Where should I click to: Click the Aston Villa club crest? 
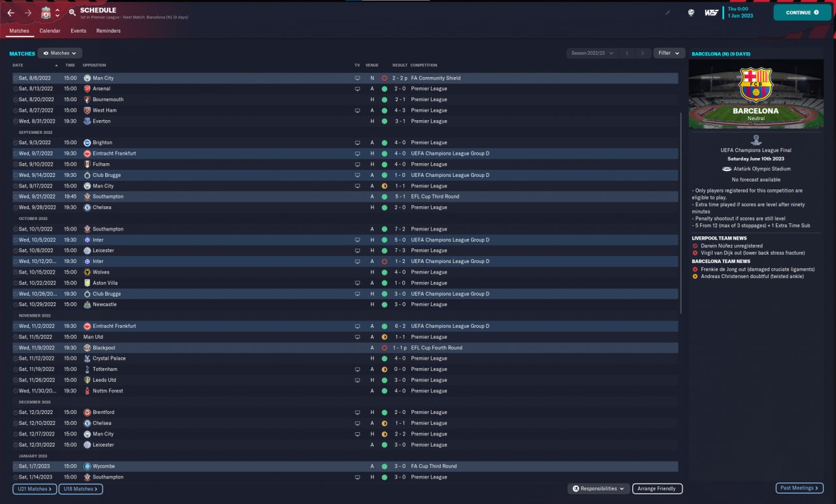click(x=87, y=283)
